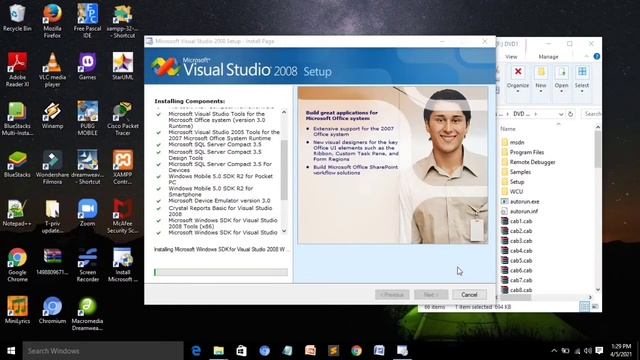Open the T-priv update file icon
640x360 pixels.
pos(52,216)
